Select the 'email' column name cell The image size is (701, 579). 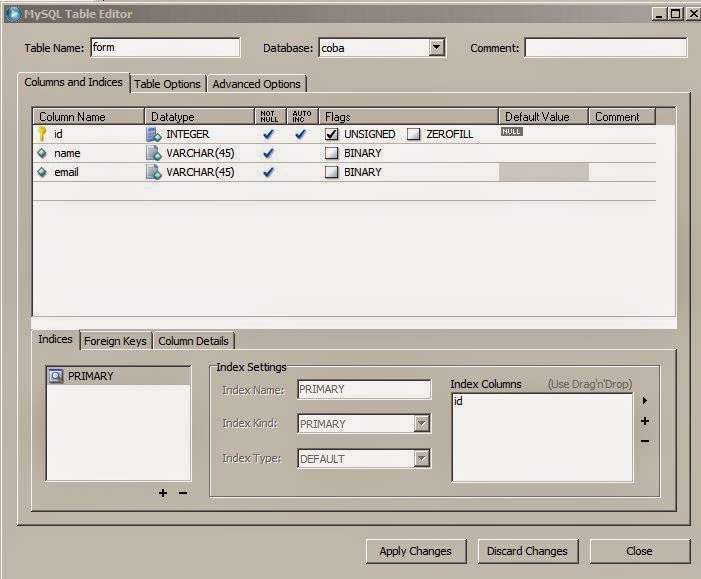point(89,172)
